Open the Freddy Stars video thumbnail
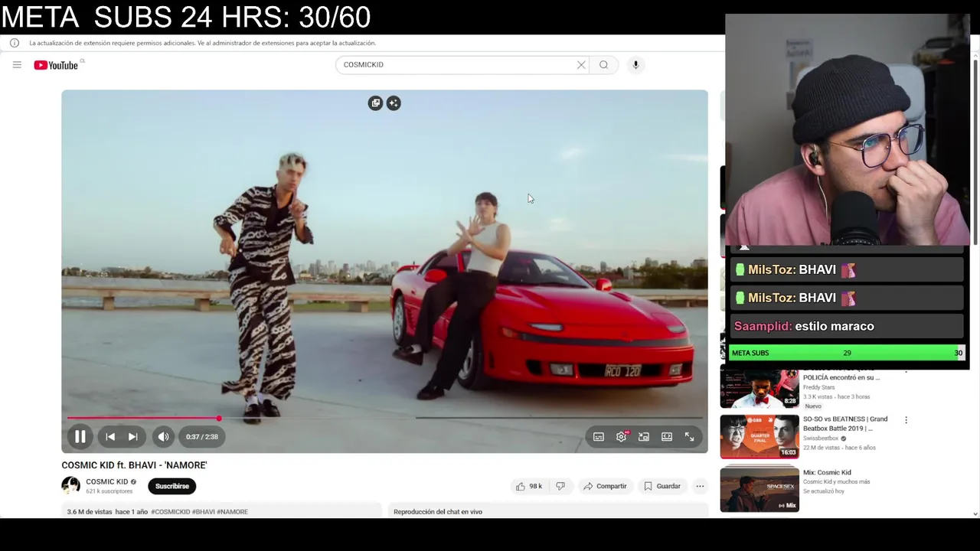 pos(759,390)
